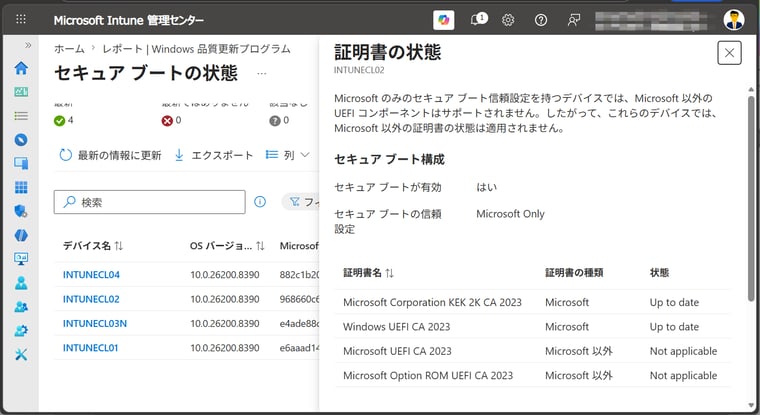Click the 証明書の種類 column header
This screenshot has width=760, height=415.
574,273
